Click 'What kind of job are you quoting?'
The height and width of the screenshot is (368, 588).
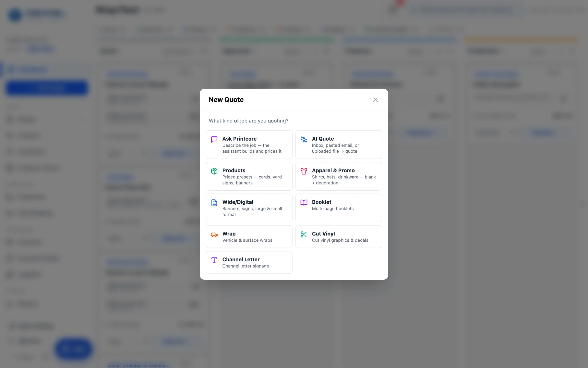point(248,121)
